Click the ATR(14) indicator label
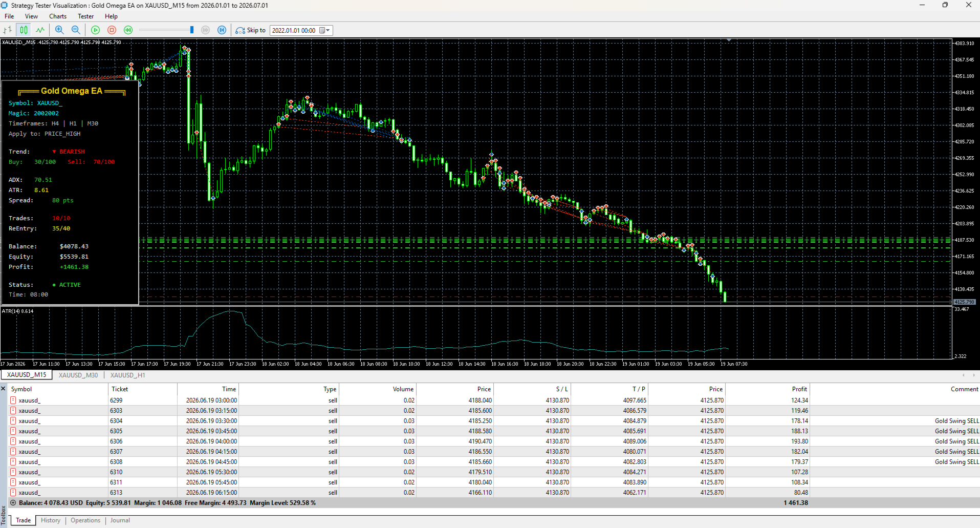980x528 pixels. tap(17, 311)
